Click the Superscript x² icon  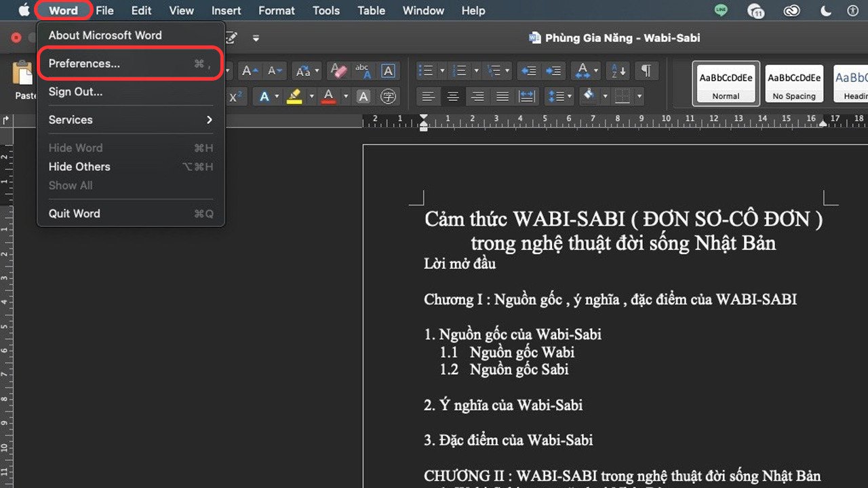[x=235, y=97]
